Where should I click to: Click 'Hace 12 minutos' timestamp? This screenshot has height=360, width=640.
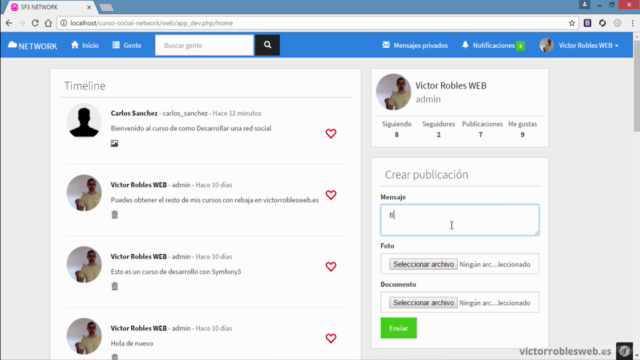pos(237,113)
